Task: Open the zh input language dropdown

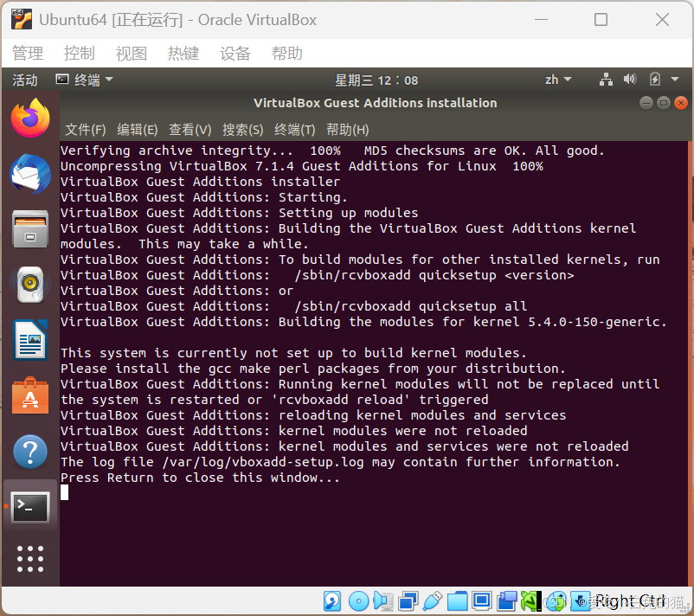Action: [558, 80]
